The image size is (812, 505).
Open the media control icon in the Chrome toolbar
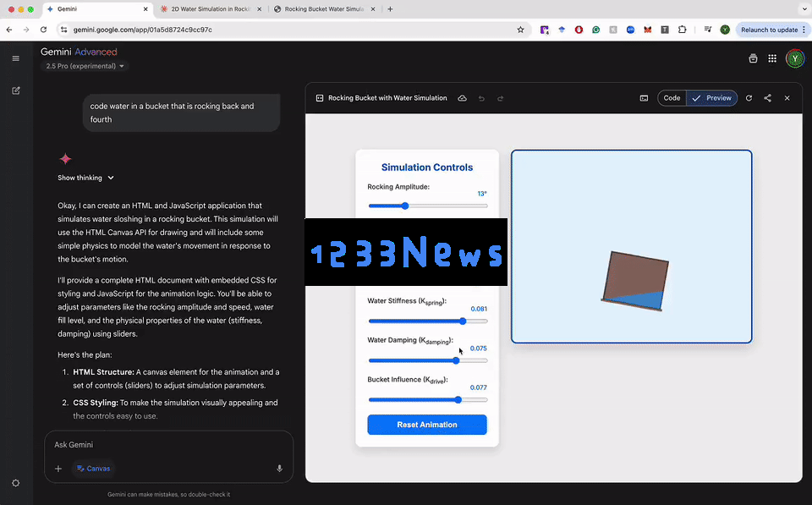[708, 30]
